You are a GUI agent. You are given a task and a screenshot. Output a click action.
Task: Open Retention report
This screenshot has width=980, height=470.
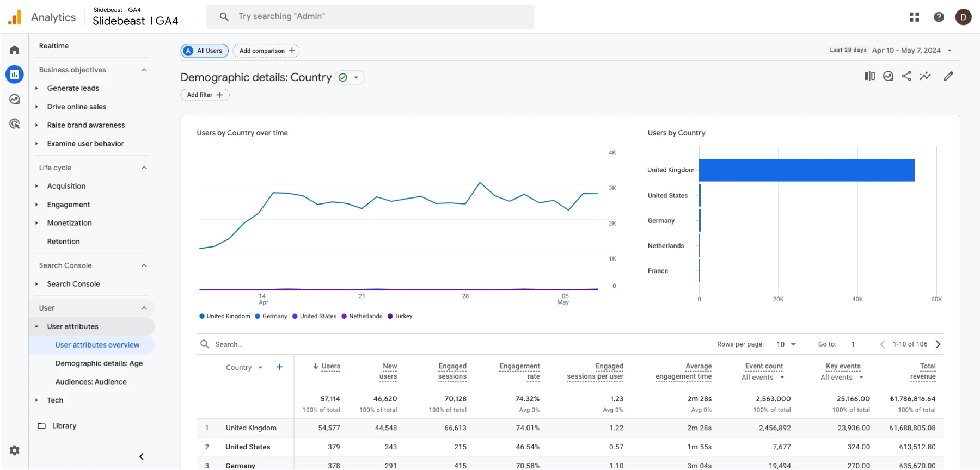tap(63, 242)
